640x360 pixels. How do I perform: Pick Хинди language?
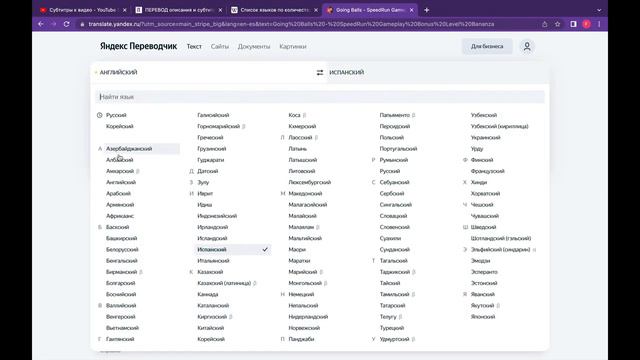point(479,182)
